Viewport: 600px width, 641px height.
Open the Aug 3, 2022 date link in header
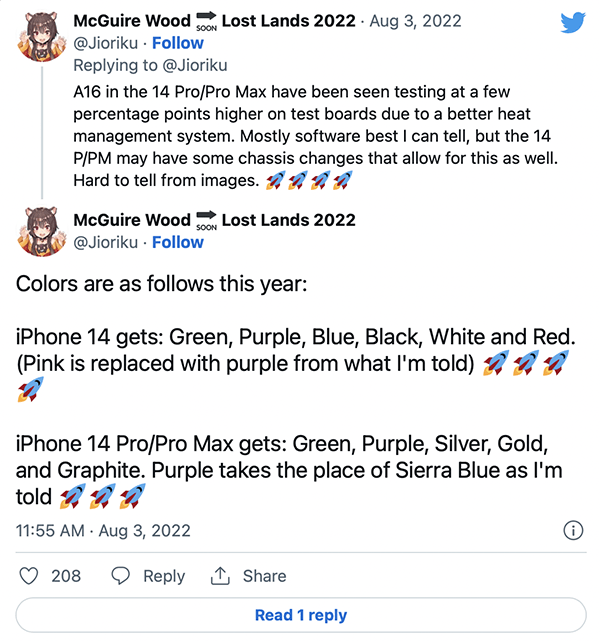click(415, 20)
